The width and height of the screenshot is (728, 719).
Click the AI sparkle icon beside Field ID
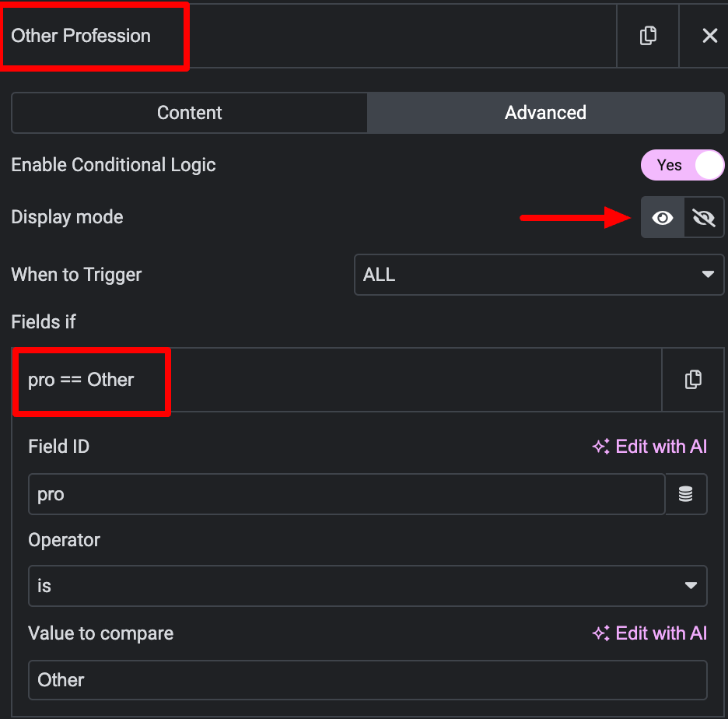[600, 447]
